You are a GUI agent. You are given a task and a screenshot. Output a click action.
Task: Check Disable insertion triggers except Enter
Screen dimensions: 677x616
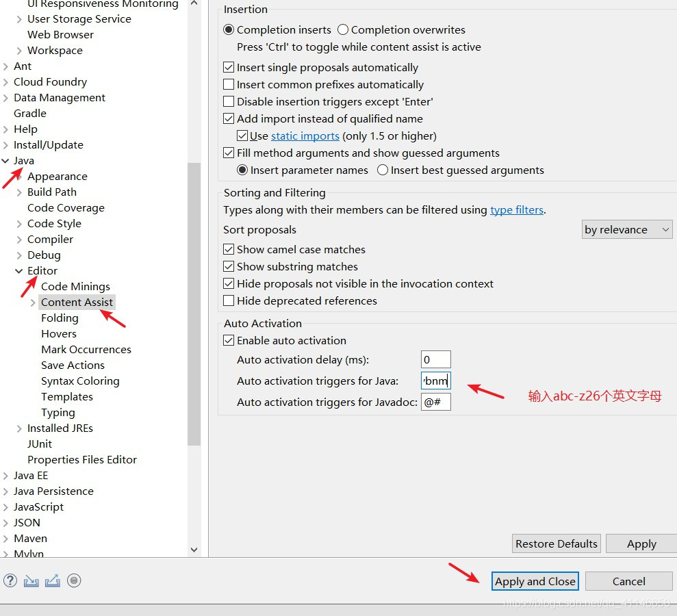[x=229, y=101]
